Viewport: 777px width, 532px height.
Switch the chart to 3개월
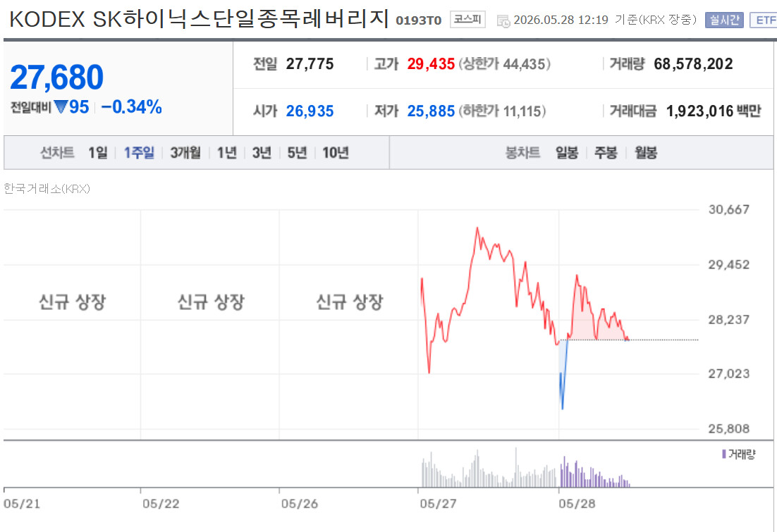pos(185,153)
